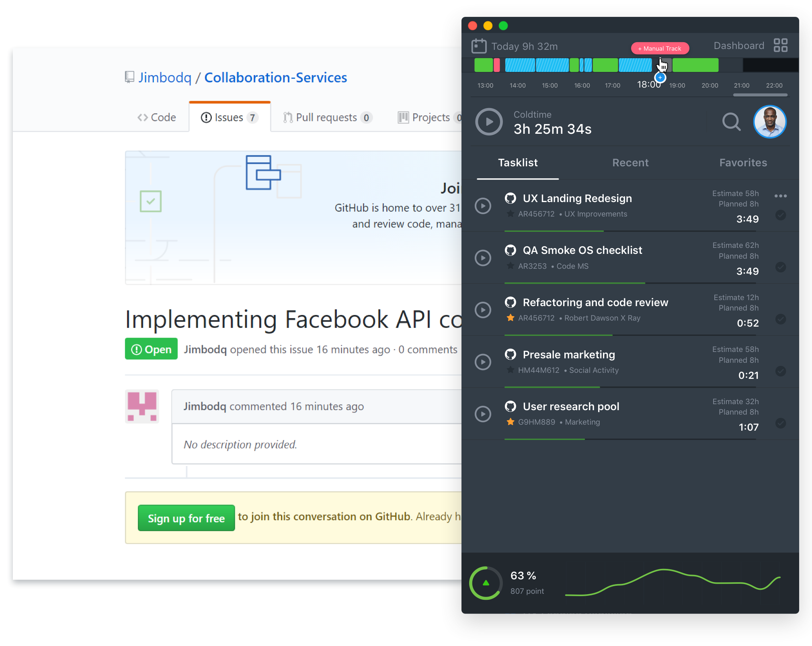Open the Favorites tab
This screenshot has width=812, height=646.
(x=743, y=163)
